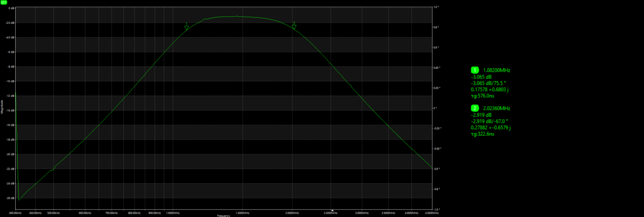Click marker 1 frequency 1.08200MHz

tap(496, 70)
